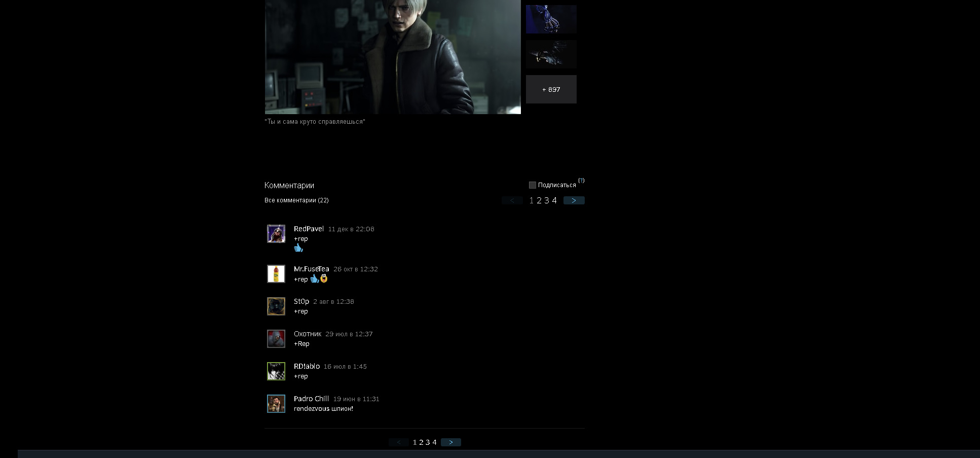
Task: Open St0p's profile name link
Action: point(301,301)
